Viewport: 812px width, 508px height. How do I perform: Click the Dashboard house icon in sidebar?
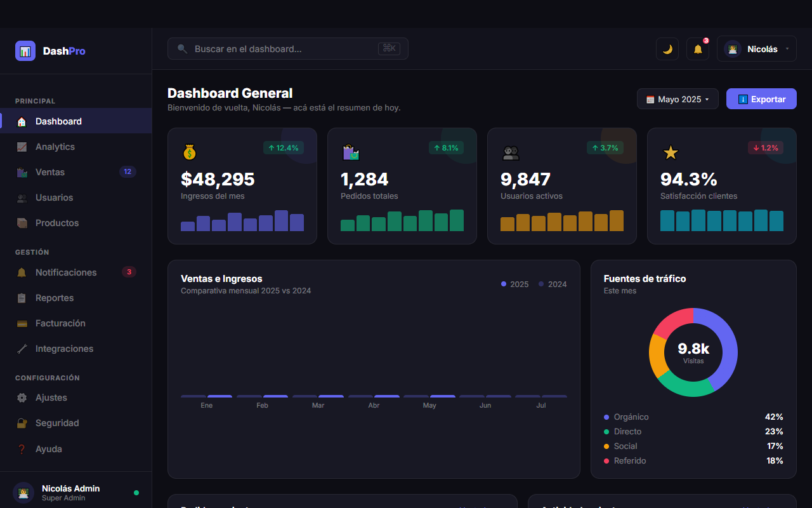click(x=22, y=121)
